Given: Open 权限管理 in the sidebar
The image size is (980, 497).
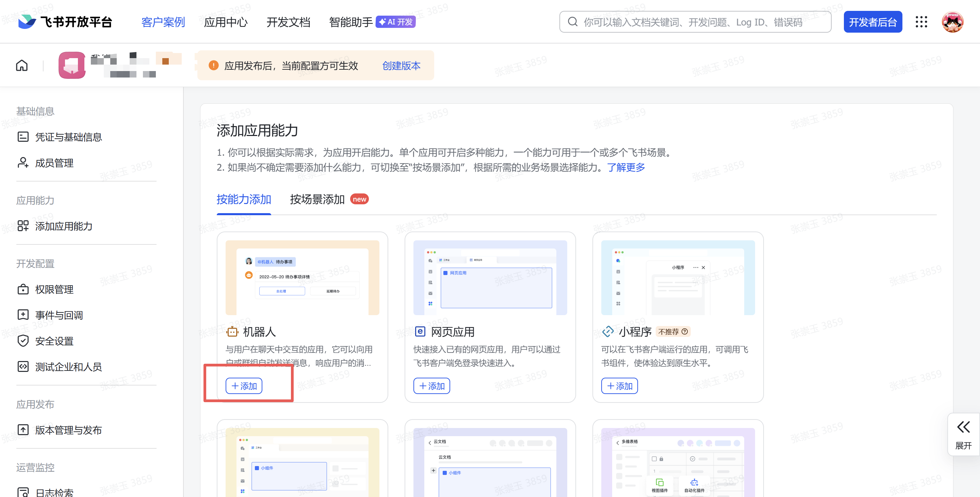Looking at the screenshot, I should [x=54, y=289].
